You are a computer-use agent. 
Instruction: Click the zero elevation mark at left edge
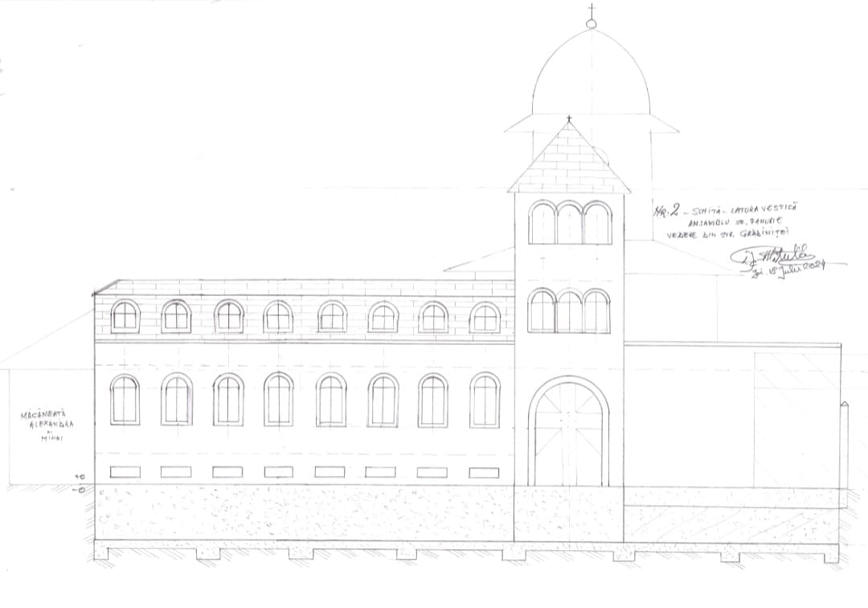tap(80, 488)
